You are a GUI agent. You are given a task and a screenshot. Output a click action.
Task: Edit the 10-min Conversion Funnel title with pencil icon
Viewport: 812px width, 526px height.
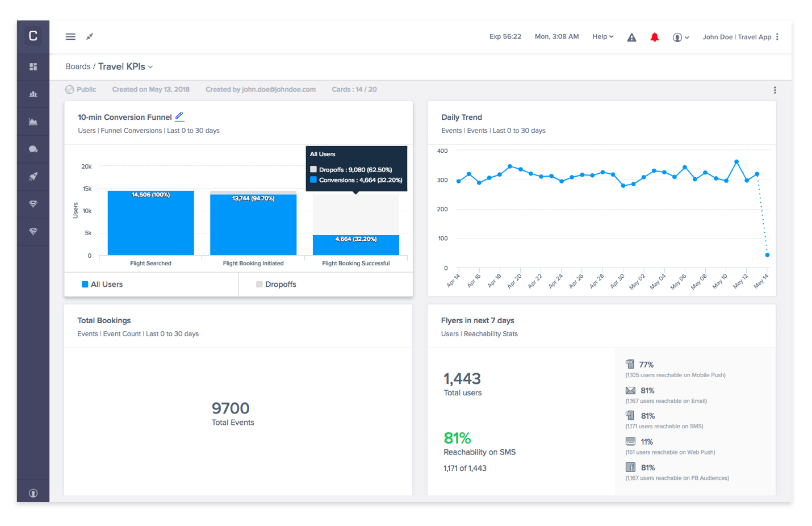[x=179, y=116]
